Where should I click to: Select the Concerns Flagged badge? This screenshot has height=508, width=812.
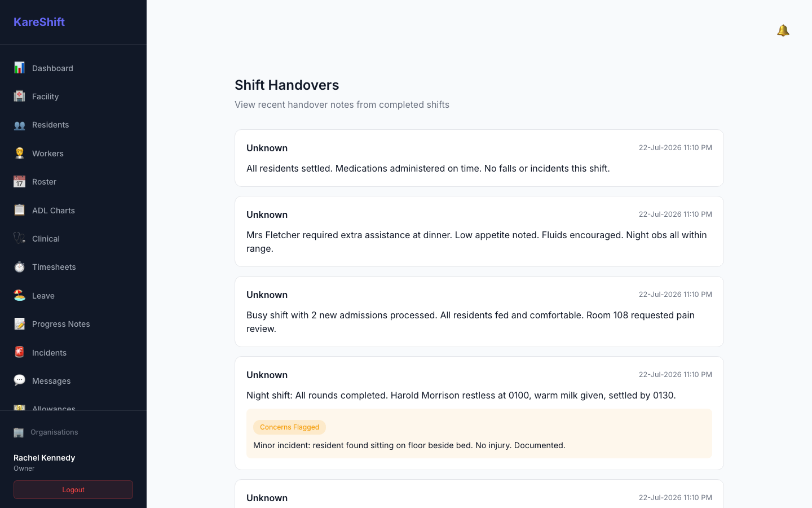point(289,427)
